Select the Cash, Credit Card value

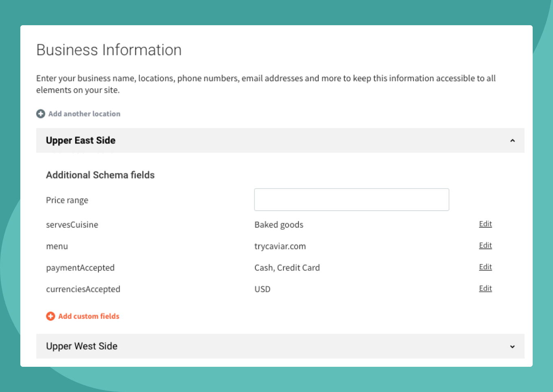287,268
